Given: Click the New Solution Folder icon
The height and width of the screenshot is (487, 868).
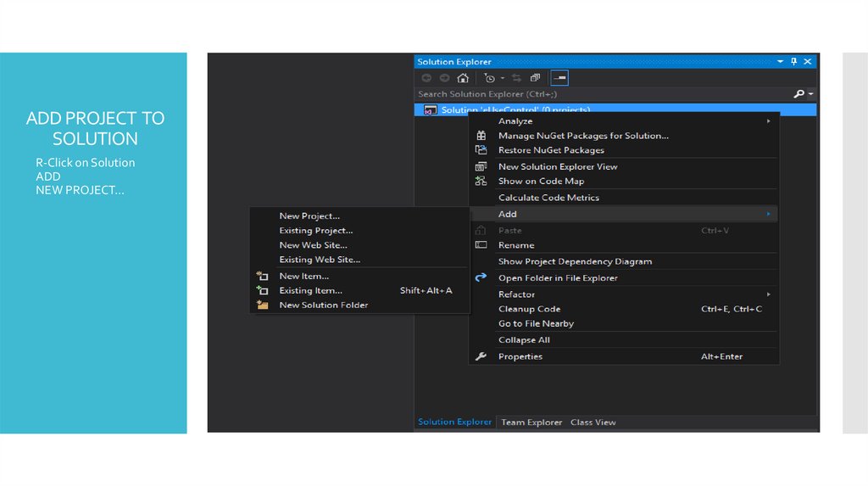Looking at the screenshot, I should pyautogui.click(x=262, y=305).
